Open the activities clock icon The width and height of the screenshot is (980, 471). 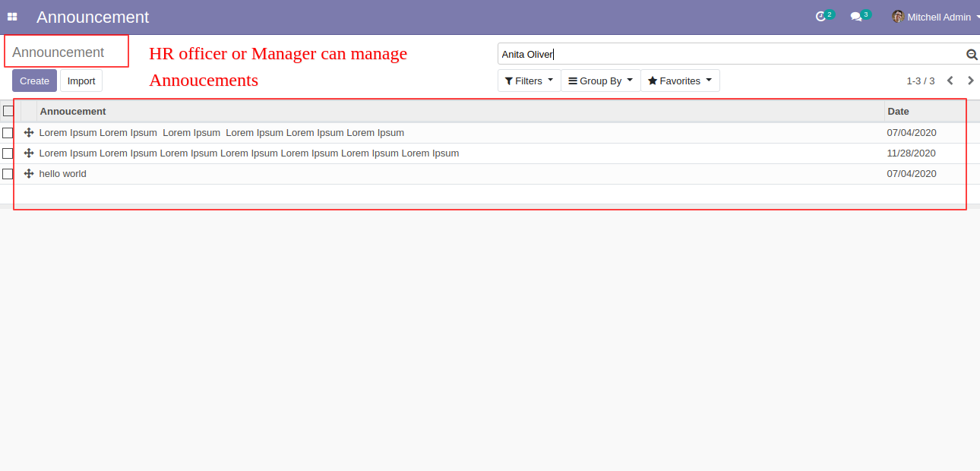click(820, 17)
